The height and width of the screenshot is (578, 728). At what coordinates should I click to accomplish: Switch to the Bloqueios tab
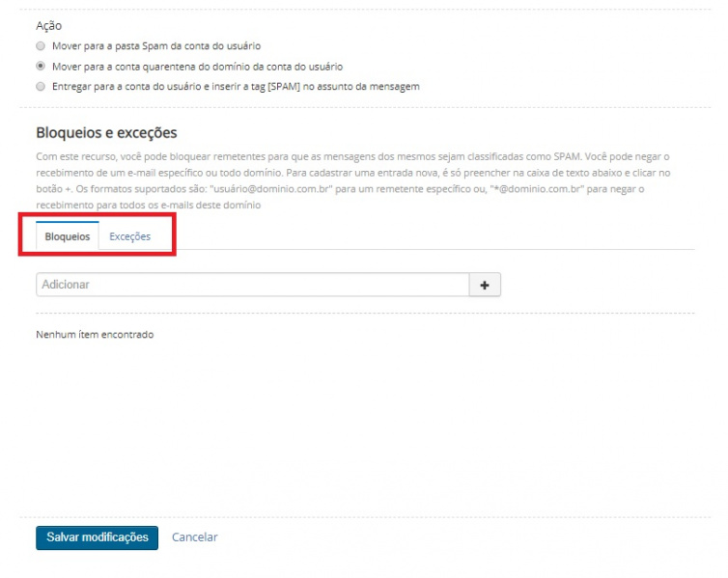(x=68, y=236)
